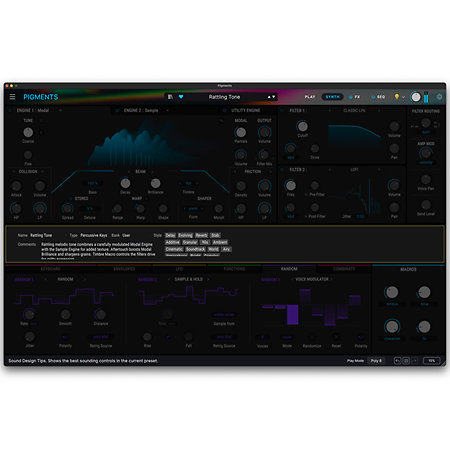The image size is (450, 450).
Task: Open the settings gear panel
Action: pyautogui.click(x=439, y=97)
